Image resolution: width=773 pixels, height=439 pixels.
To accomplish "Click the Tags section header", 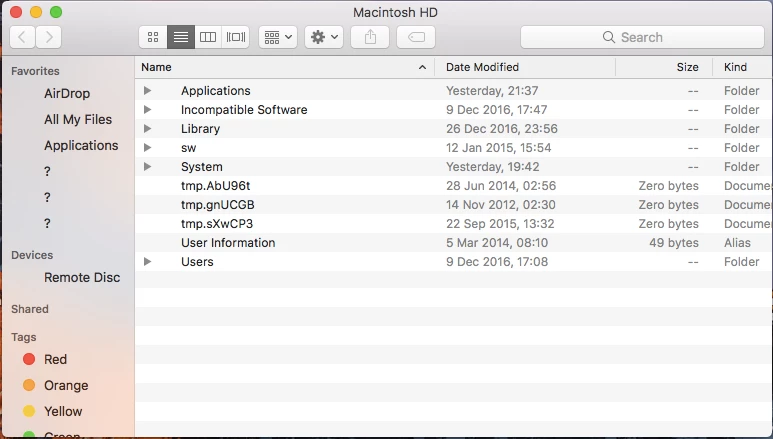I will point(24,337).
